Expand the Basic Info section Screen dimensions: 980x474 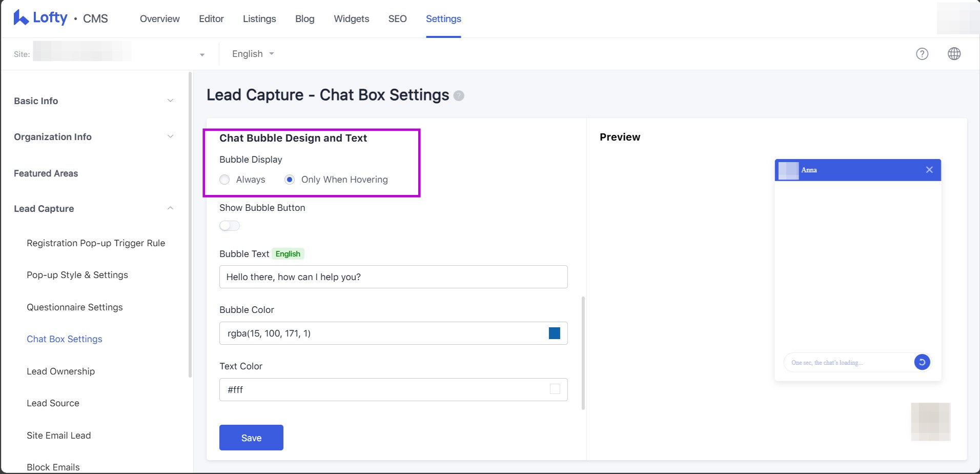coord(94,101)
